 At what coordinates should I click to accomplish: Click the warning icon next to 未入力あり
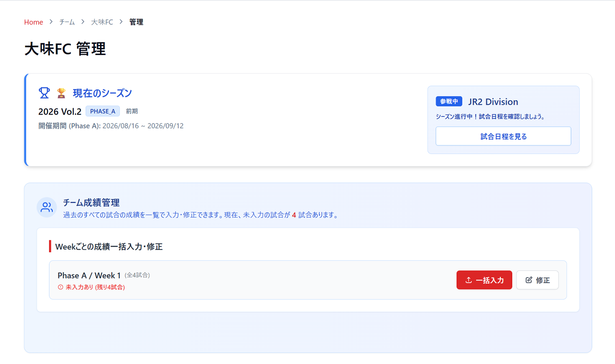[x=60, y=287]
